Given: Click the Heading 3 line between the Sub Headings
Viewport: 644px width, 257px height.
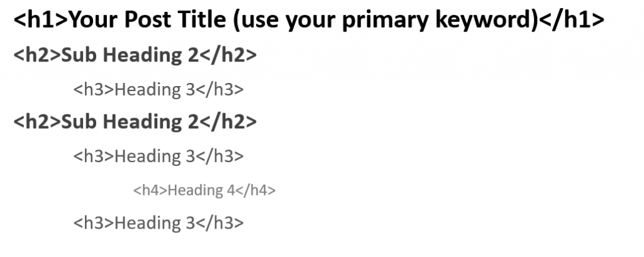Looking at the screenshot, I should [x=158, y=89].
